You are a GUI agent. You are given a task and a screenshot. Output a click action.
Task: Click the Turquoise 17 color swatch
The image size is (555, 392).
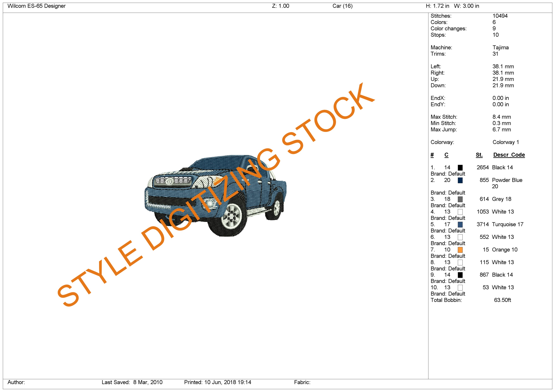460,224
